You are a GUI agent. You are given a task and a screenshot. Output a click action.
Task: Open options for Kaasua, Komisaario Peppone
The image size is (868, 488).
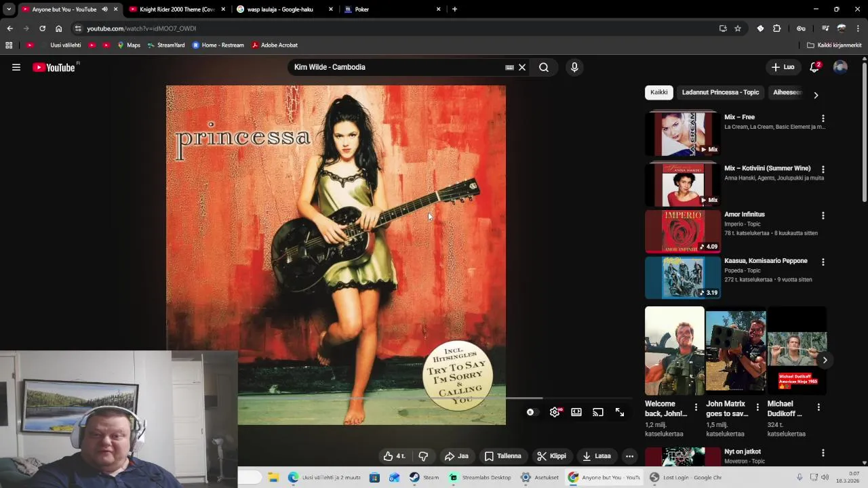(823, 262)
